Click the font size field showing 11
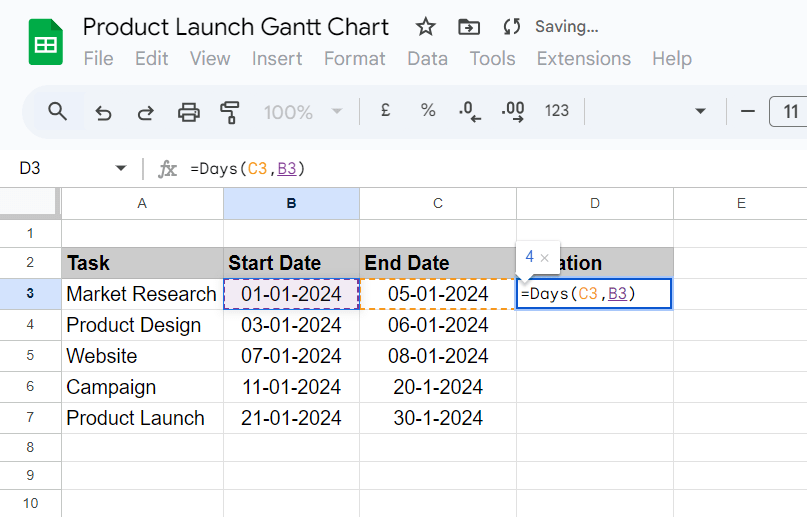807x517 pixels. pos(789,112)
